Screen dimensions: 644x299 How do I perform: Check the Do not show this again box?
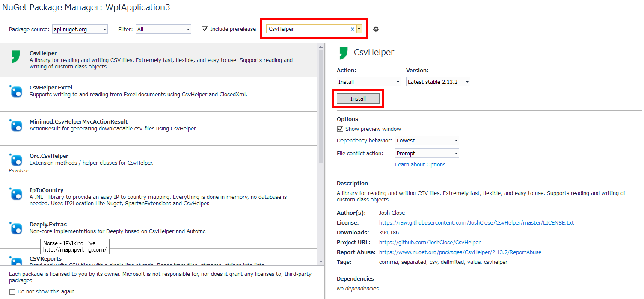[x=12, y=292]
